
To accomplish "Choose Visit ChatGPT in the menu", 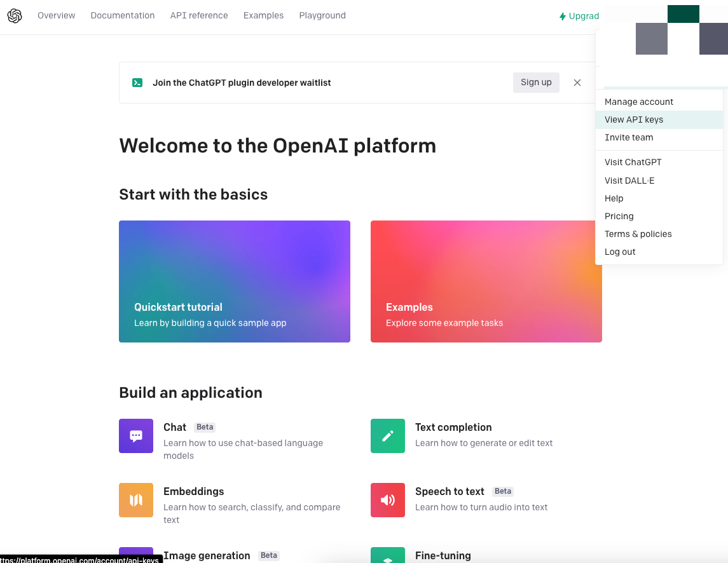I will (659, 163).
